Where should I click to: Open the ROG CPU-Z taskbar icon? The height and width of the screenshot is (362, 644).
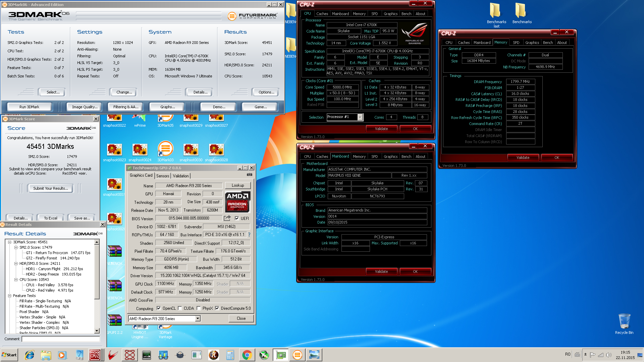click(x=95, y=355)
